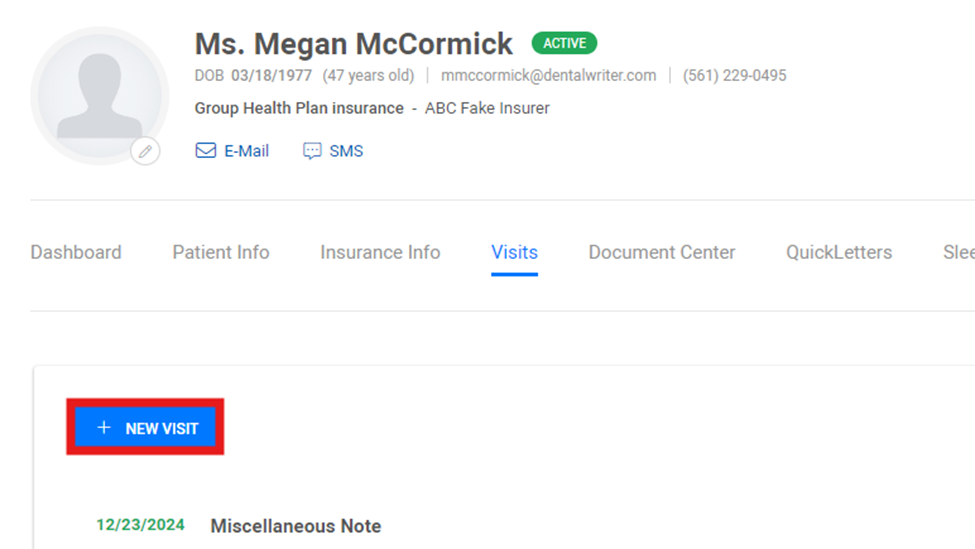Click the plus icon on New Visit
This screenshot has height=549, width=975.
pos(104,428)
